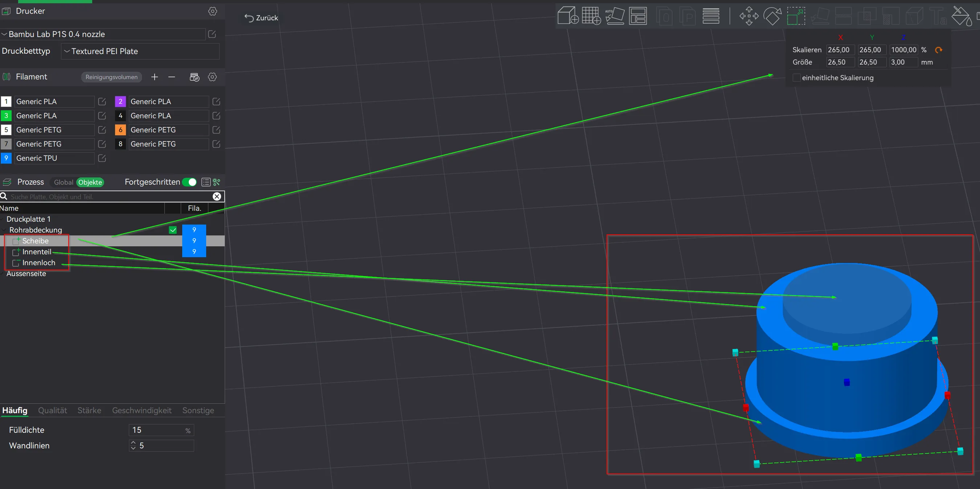The width and height of the screenshot is (980, 489).
Task: Edit filament 2 Generic PLA preset
Action: [x=216, y=102]
